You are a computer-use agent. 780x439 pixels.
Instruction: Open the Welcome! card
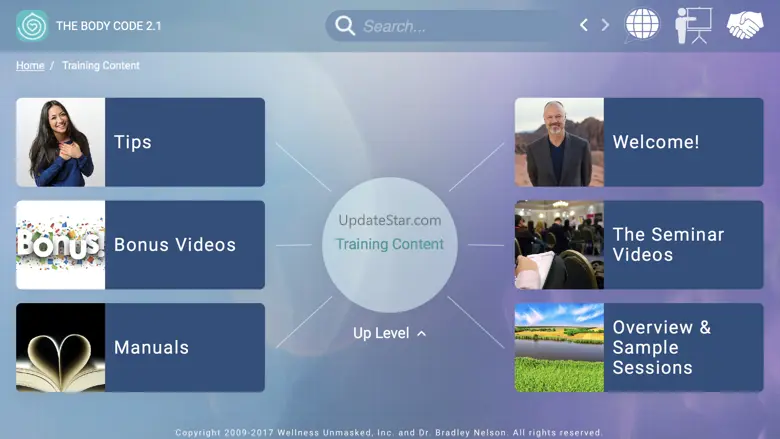coord(639,142)
